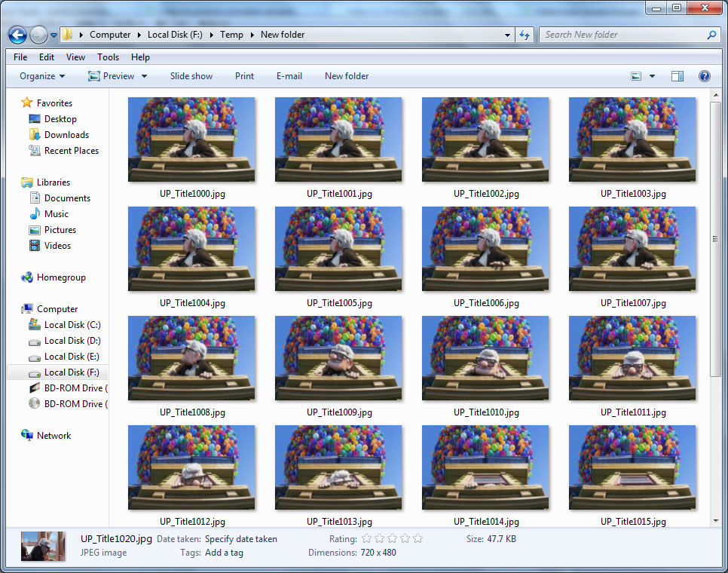This screenshot has height=573, width=728.
Task: Expand the address bar history dropdown
Action: (507, 35)
